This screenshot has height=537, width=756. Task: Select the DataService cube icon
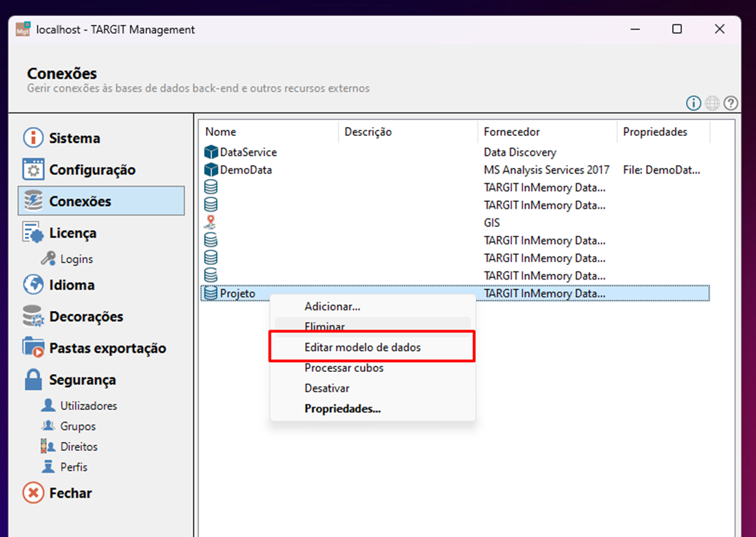[x=211, y=152]
